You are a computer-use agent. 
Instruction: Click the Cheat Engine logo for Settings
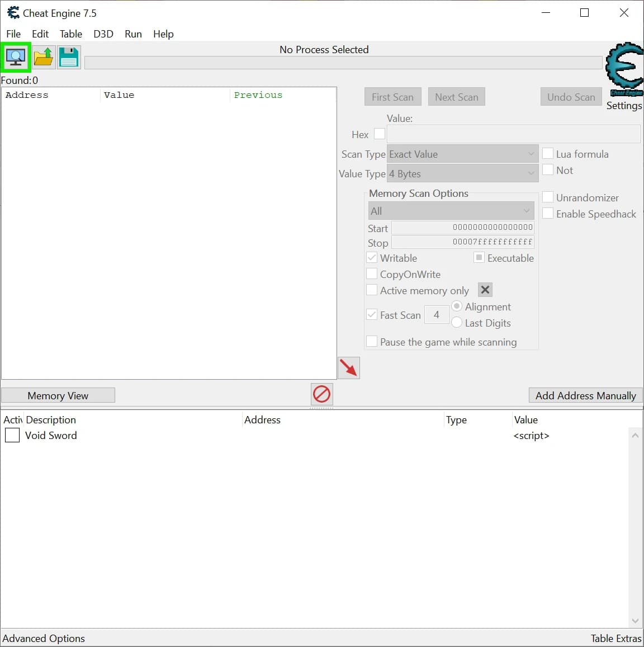coord(624,68)
